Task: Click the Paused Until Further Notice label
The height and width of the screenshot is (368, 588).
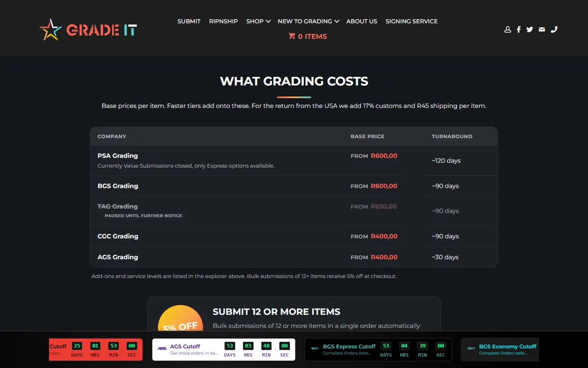Action: (x=143, y=216)
